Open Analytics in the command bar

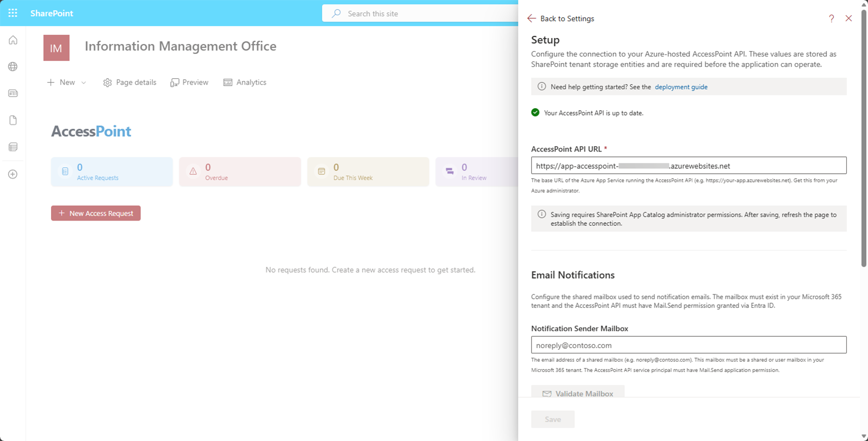click(245, 83)
